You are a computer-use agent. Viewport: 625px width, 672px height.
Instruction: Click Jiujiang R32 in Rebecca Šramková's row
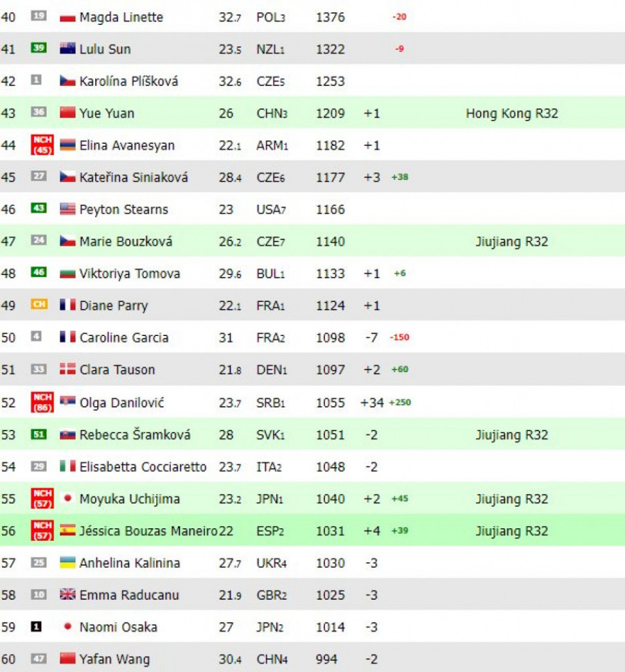click(511, 435)
